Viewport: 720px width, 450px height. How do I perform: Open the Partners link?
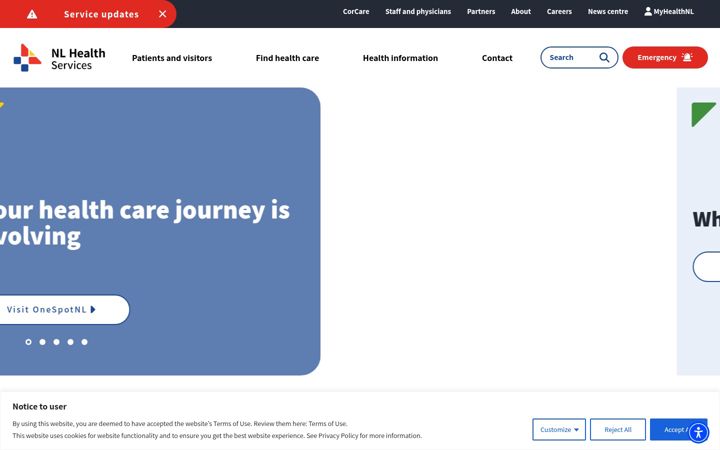click(x=481, y=11)
